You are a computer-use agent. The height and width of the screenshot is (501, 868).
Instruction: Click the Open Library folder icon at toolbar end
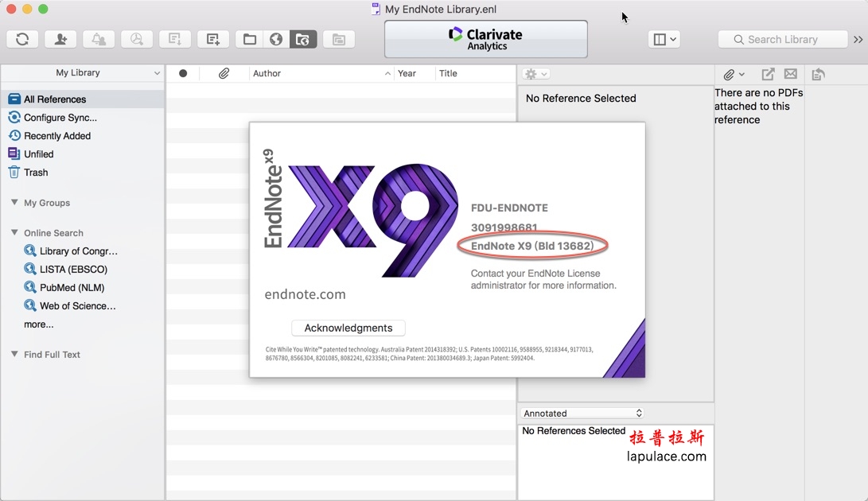pos(339,39)
